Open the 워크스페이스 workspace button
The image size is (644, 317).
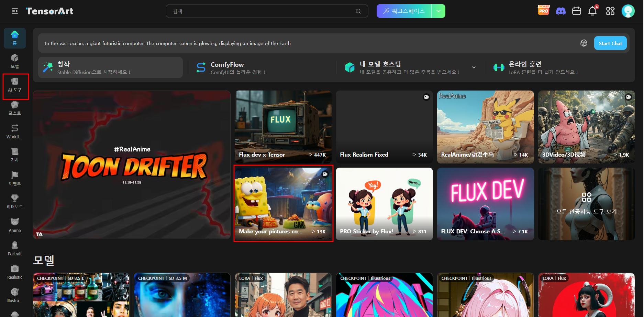pyautogui.click(x=404, y=11)
